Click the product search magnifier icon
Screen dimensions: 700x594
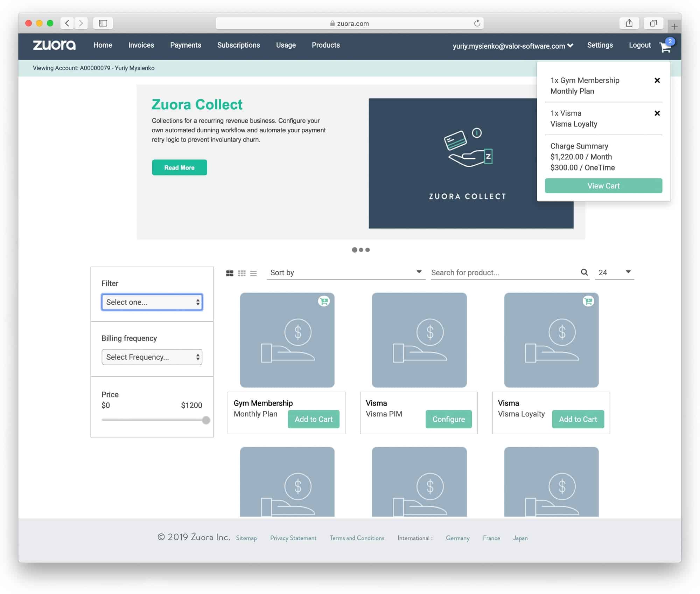tap(584, 272)
